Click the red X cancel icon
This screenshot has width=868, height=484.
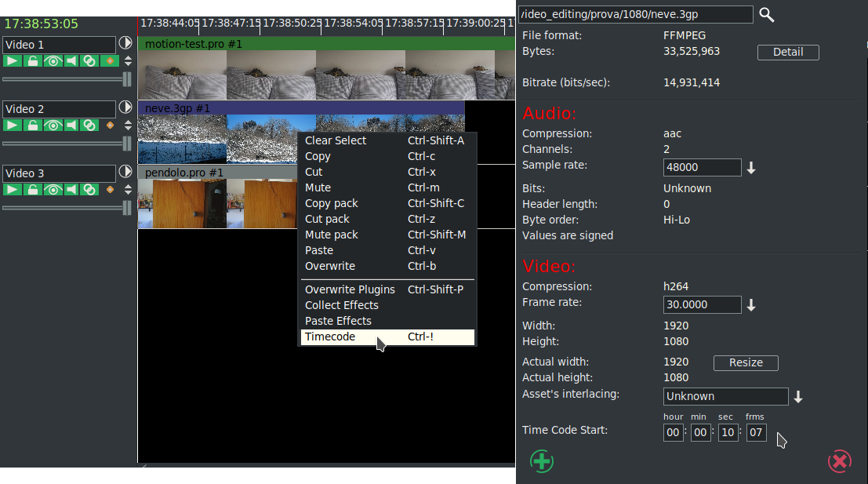[839, 461]
